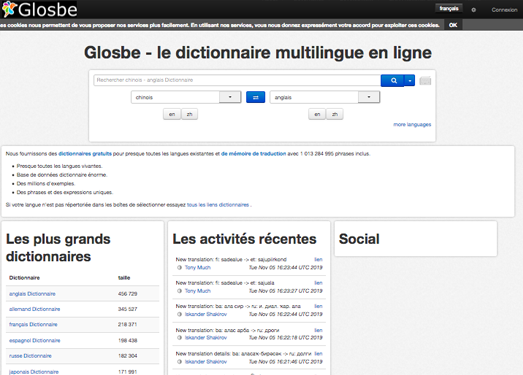Click the Glosbe logo

(39, 9)
